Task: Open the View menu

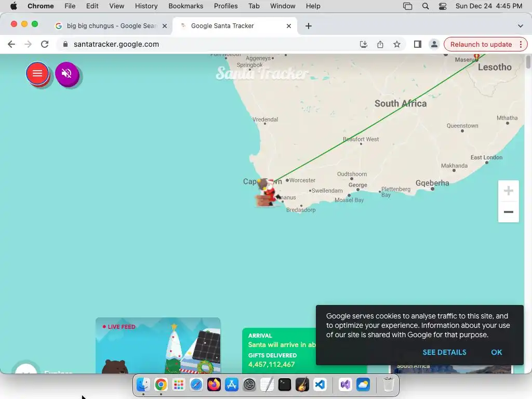Action: [x=117, y=6]
